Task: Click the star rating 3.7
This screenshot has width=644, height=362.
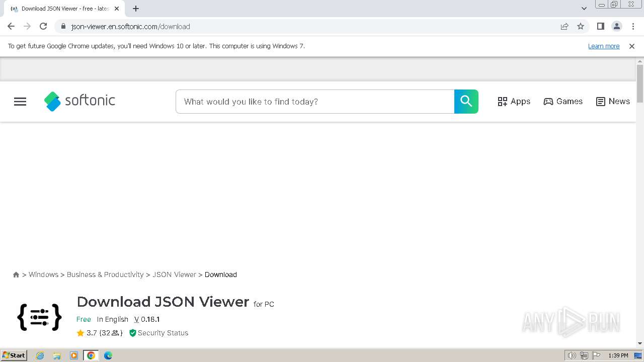Action: click(87, 333)
